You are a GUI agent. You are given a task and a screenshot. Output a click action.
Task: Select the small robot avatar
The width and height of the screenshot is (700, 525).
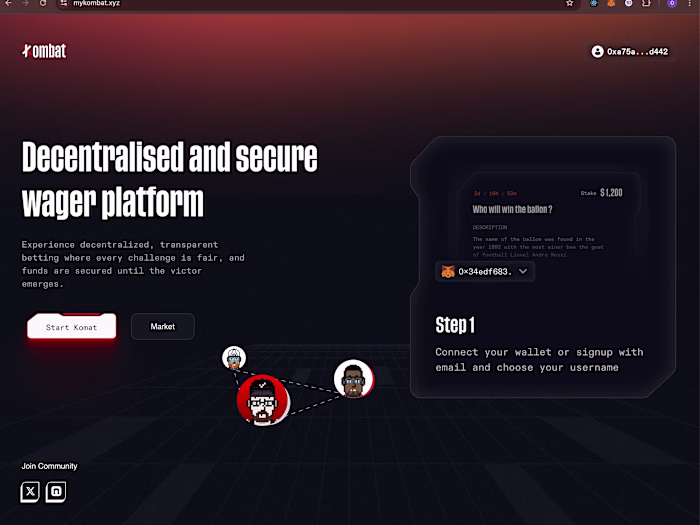(x=234, y=358)
